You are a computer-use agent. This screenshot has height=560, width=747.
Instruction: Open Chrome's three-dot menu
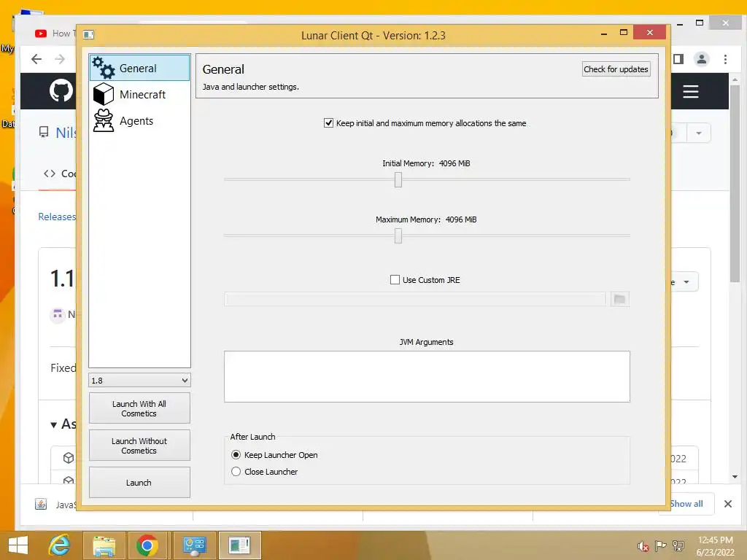[725, 59]
